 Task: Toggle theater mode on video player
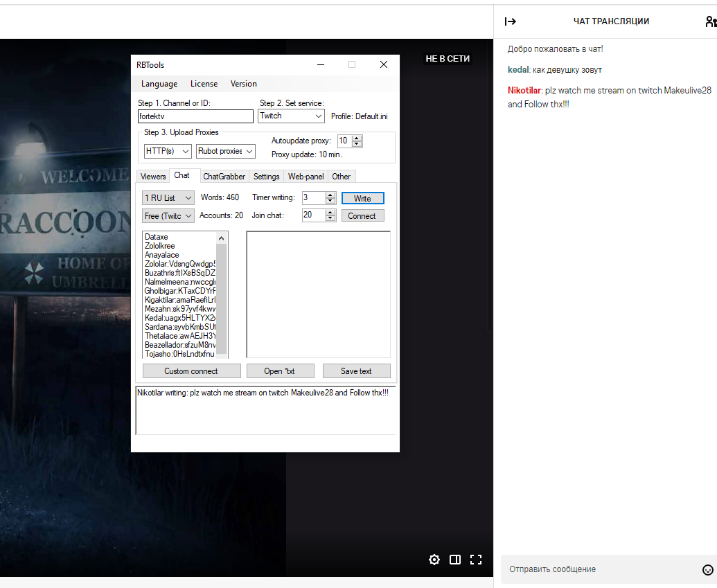coord(455,560)
